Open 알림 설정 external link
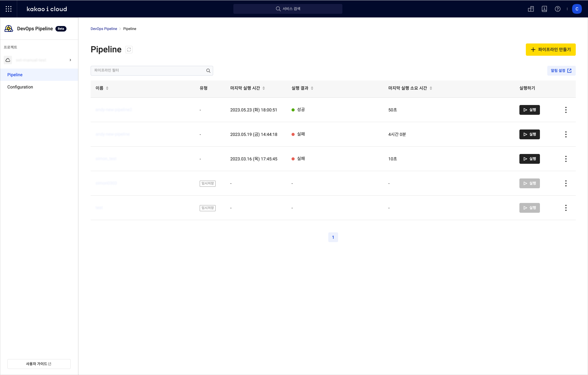This screenshot has height=375, width=588. click(561, 71)
